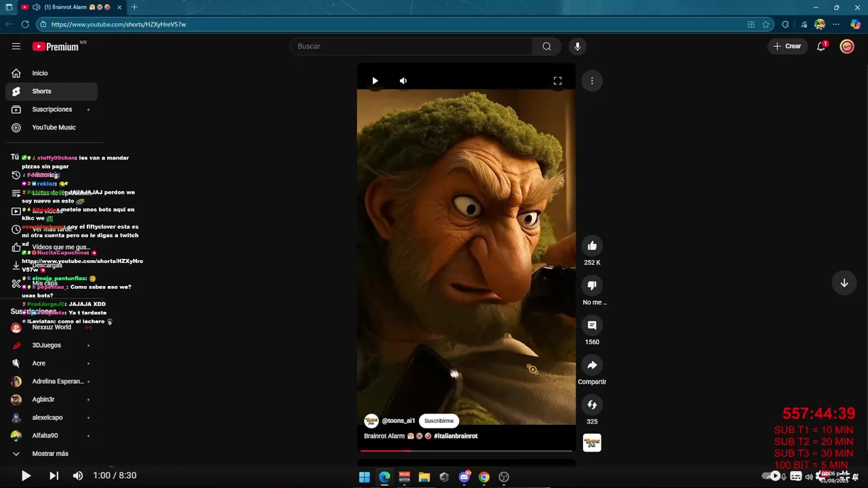Select Shorts in the sidebar
This screenshot has width=868, height=488.
click(52, 91)
